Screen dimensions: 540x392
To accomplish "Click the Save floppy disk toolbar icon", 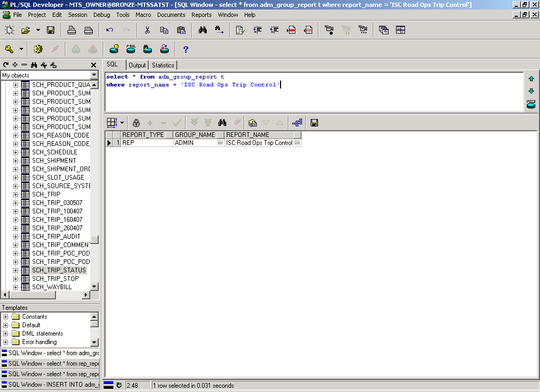I will (x=51, y=30).
